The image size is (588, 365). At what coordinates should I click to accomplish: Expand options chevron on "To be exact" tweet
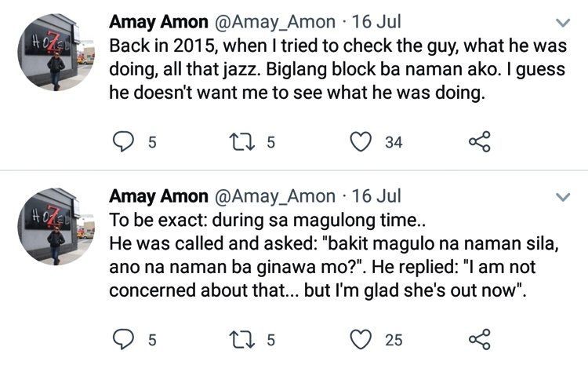point(562,196)
